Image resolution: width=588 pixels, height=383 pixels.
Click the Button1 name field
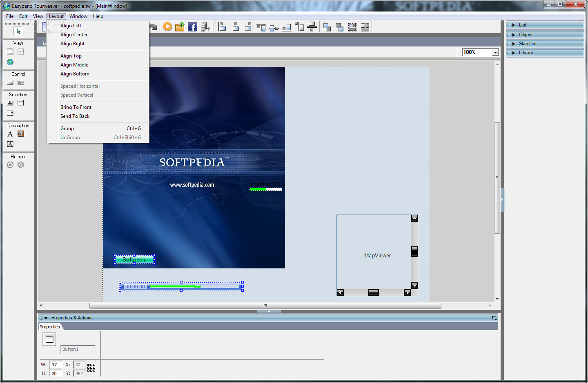(78, 350)
